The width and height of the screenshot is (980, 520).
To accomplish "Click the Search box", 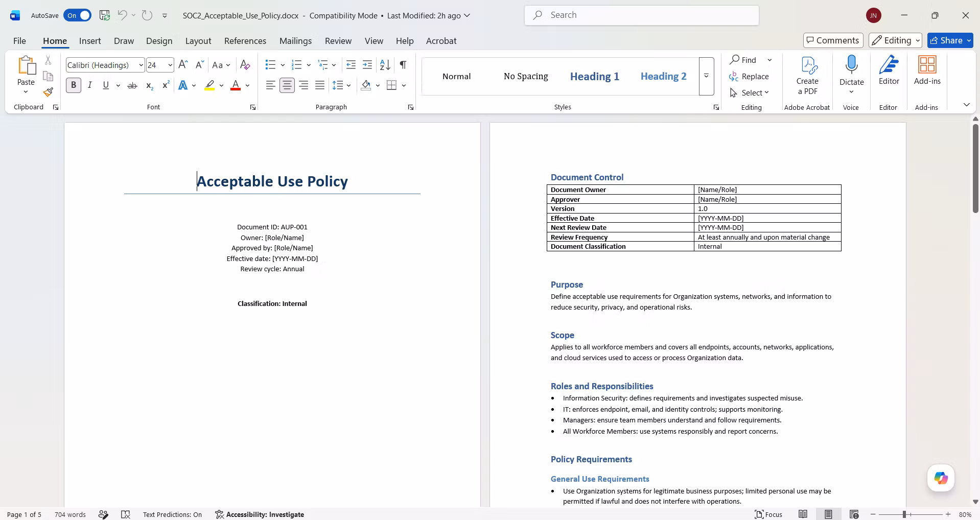I will [x=642, y=15].
